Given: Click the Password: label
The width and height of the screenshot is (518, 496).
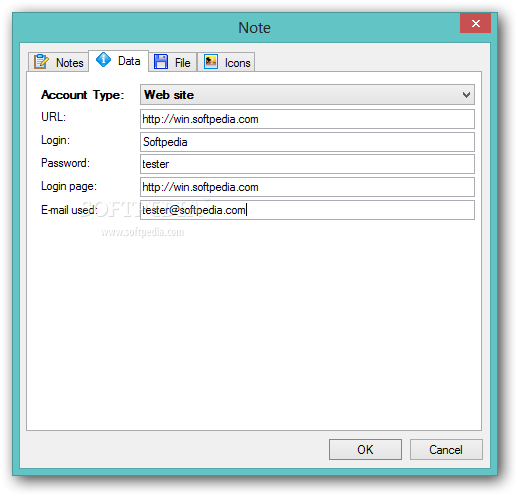Looking at the screenshot, I should 65,163.
